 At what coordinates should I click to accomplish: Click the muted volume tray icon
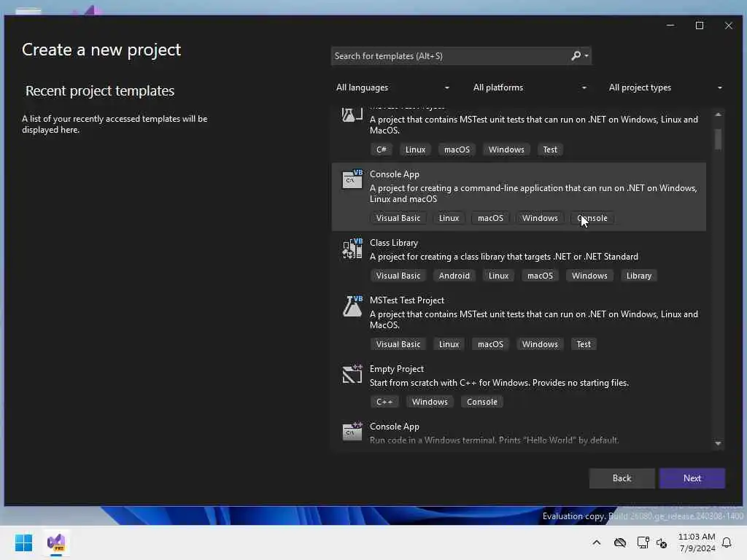pos(662,542)
